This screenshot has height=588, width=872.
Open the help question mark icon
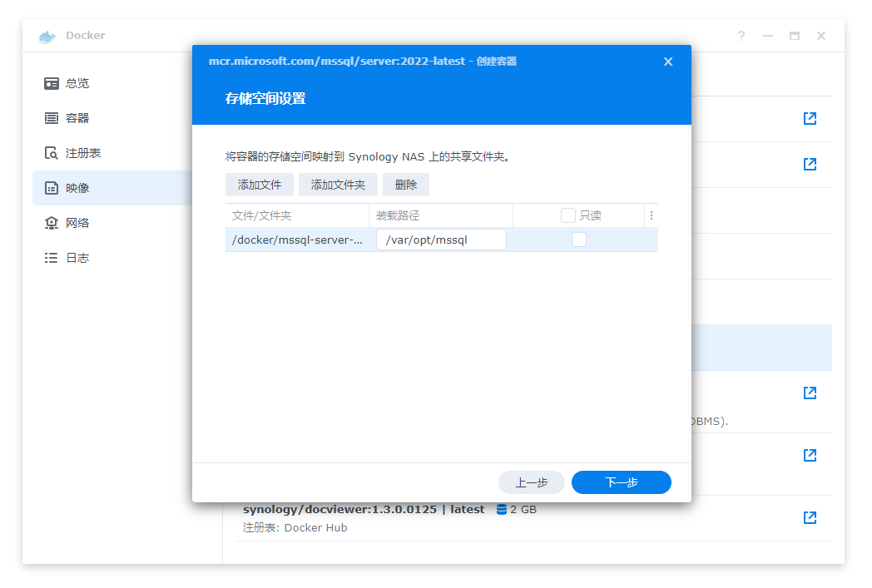coord(741,36)
